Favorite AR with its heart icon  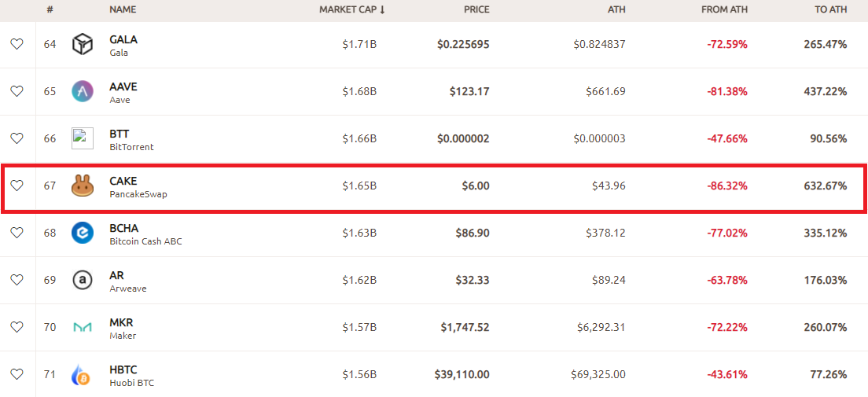coord(17,280)
